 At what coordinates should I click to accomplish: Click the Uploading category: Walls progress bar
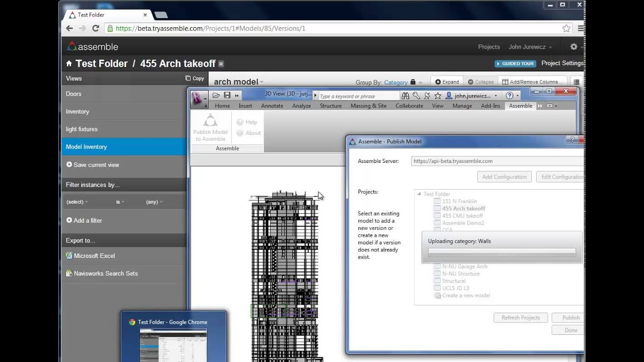pyautogui.click(x=502, y=253)
